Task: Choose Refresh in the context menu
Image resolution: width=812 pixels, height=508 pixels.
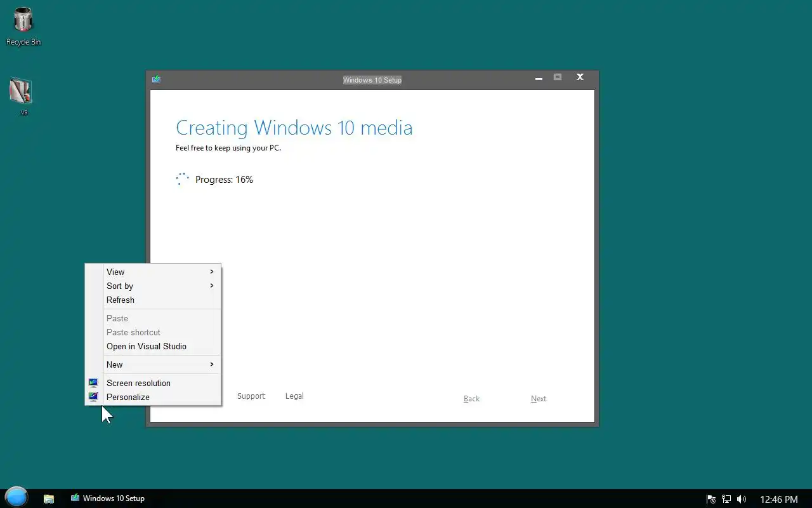Action: (153, 300)
